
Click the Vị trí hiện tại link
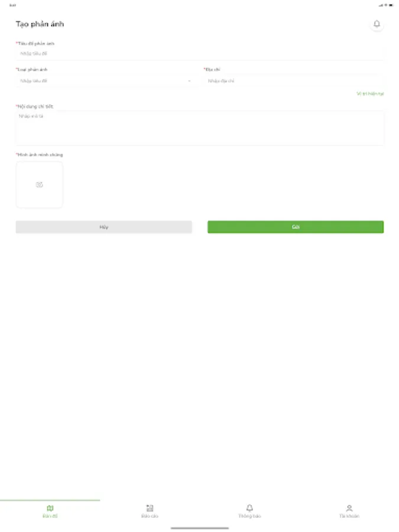[x=369, y=93]
